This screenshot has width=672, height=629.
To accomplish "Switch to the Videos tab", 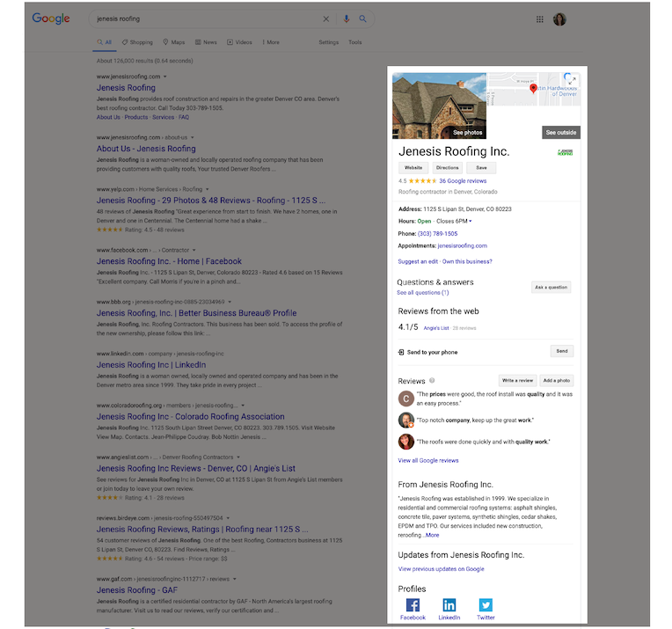I will [239, 42].
